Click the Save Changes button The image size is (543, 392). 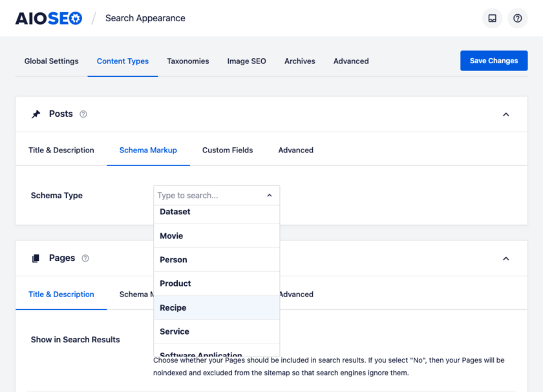494,60
